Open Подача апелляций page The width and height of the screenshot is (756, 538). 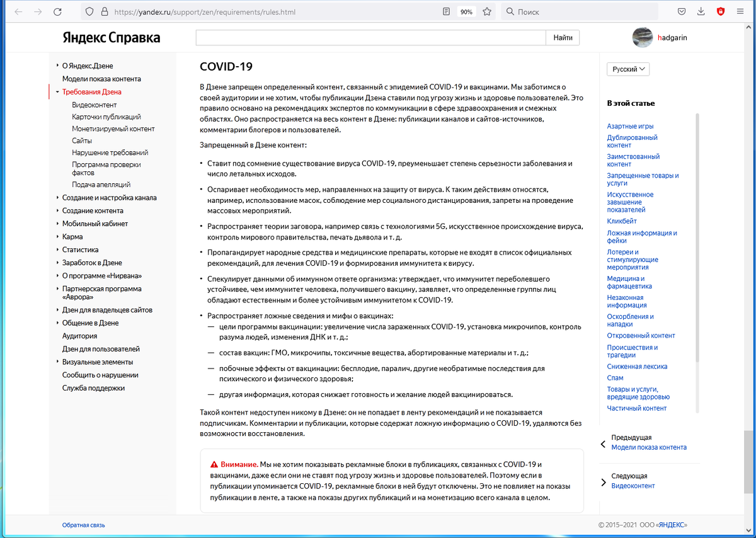[101, 185]
